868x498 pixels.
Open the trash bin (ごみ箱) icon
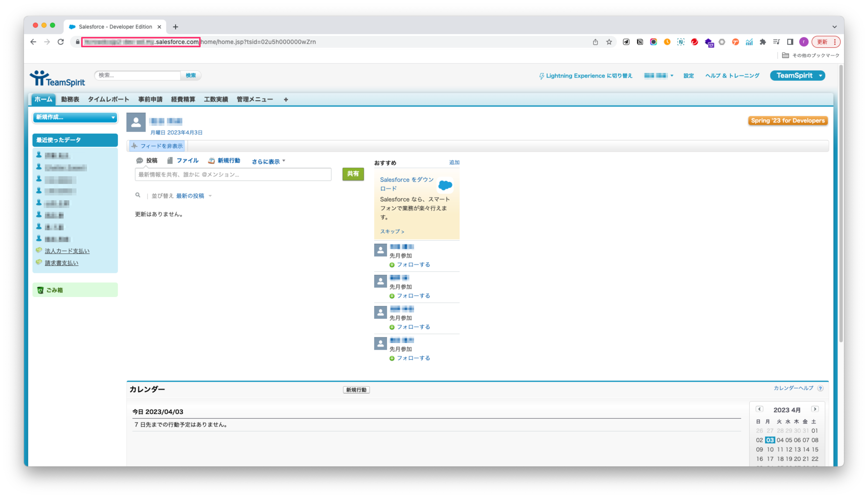click(x=40, y=290)
